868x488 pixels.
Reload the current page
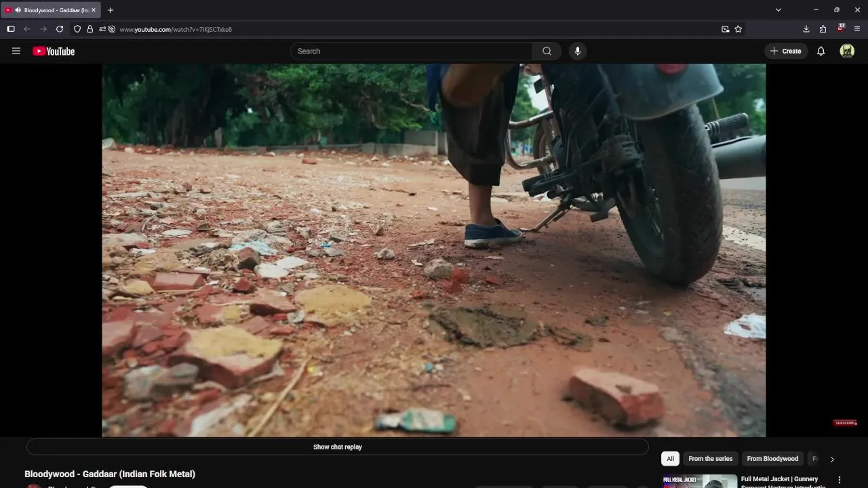[x=60, y=29]
